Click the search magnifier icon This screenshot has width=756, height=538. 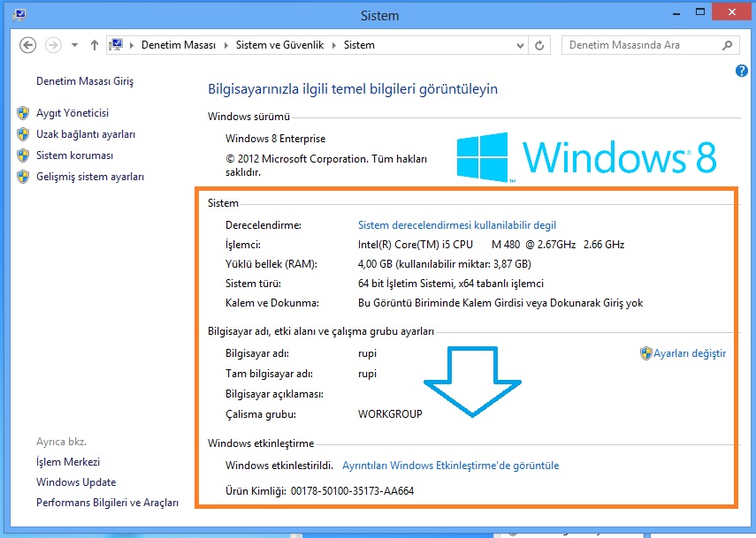tap(727, 45)
